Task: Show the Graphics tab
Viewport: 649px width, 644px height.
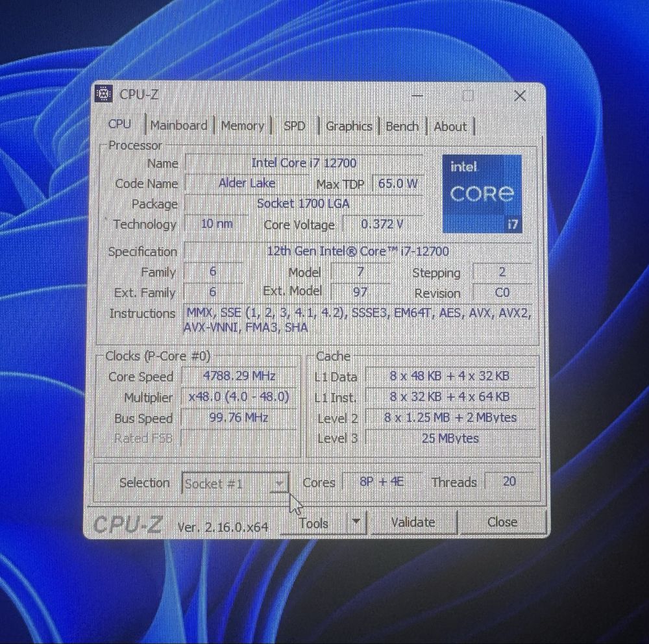Action: [x=349, y=127]
